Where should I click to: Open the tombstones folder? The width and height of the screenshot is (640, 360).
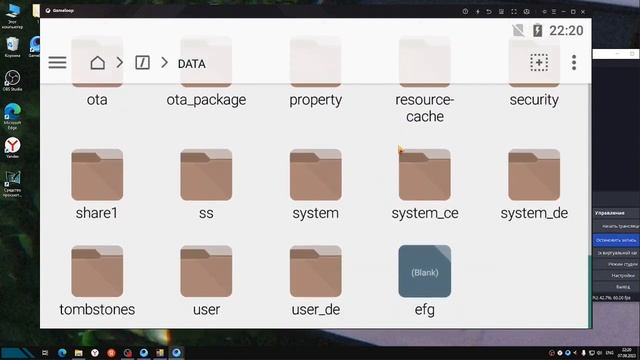coord(97,281)
